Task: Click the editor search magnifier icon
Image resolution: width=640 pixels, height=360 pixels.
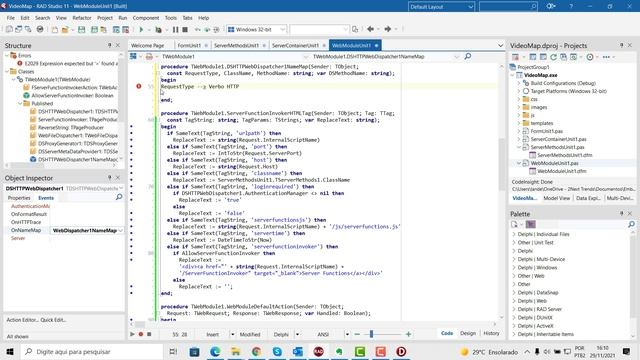Action: pyautogui.click(x=468, y=56)
